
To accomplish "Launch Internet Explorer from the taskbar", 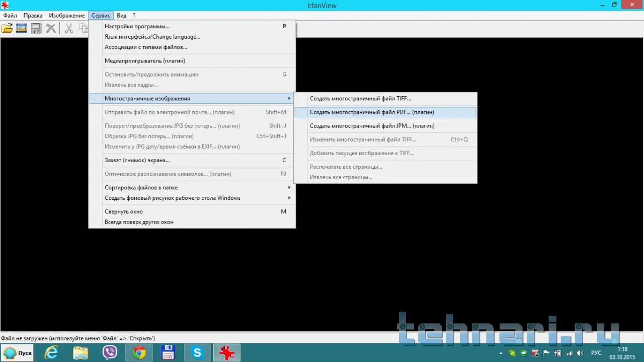I will point(51,353).
